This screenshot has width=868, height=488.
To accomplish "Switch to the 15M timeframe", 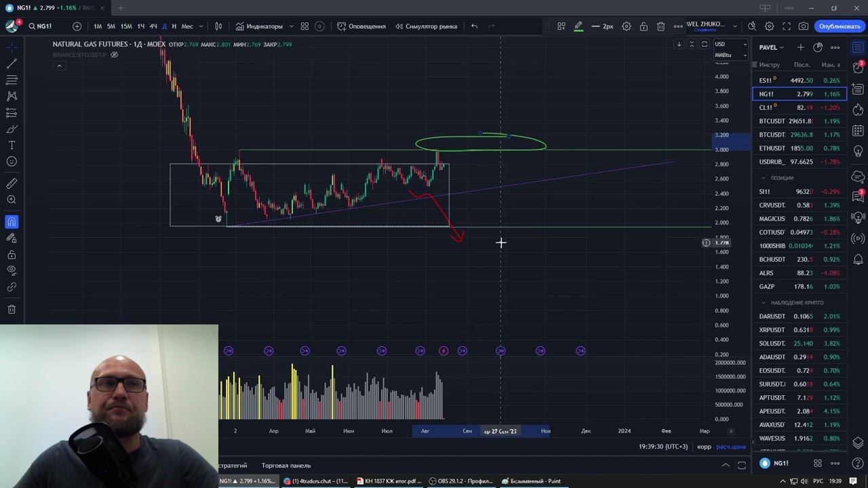I will tap(126, 26).
